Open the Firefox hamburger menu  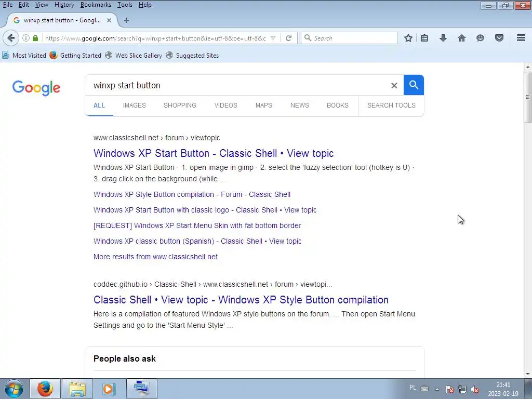[x=521, y=37]
